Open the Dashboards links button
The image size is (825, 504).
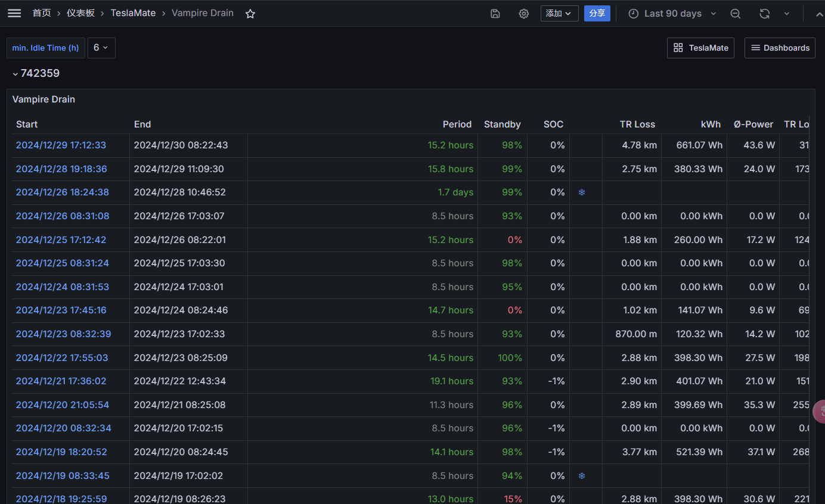[x=780, y=48]
